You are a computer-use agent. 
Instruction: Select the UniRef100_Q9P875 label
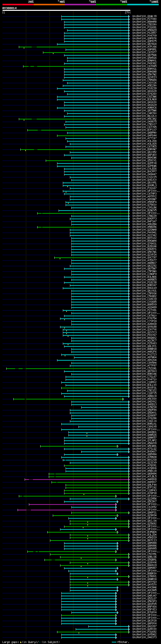[144, 41]
